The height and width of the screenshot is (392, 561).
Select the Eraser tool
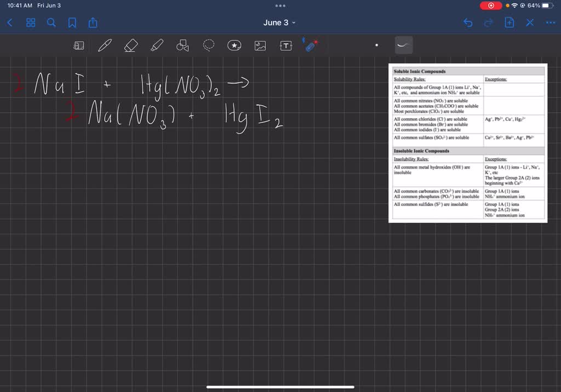coord(130,45)
